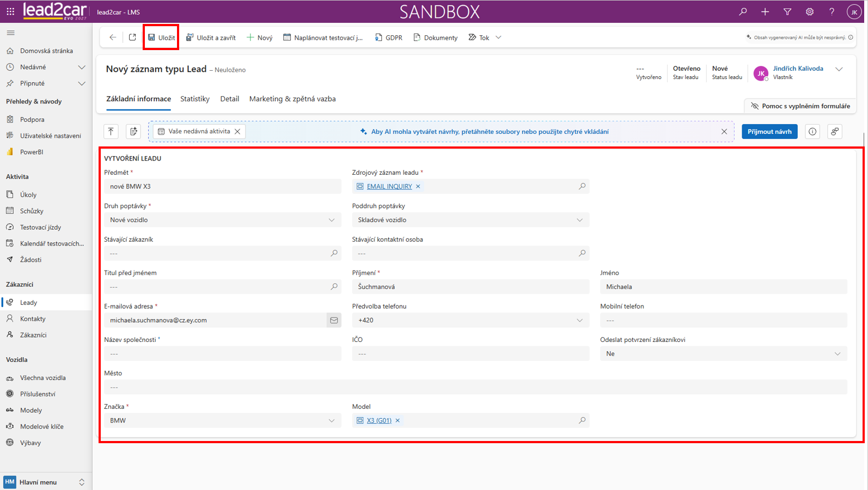Expand Připnuté in sidebar

pos(82,83)
